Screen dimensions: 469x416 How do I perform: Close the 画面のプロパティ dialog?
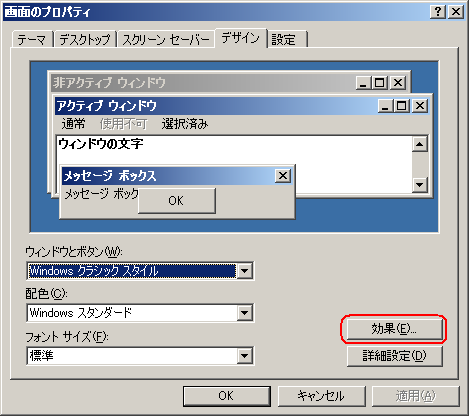coord(456,12)
